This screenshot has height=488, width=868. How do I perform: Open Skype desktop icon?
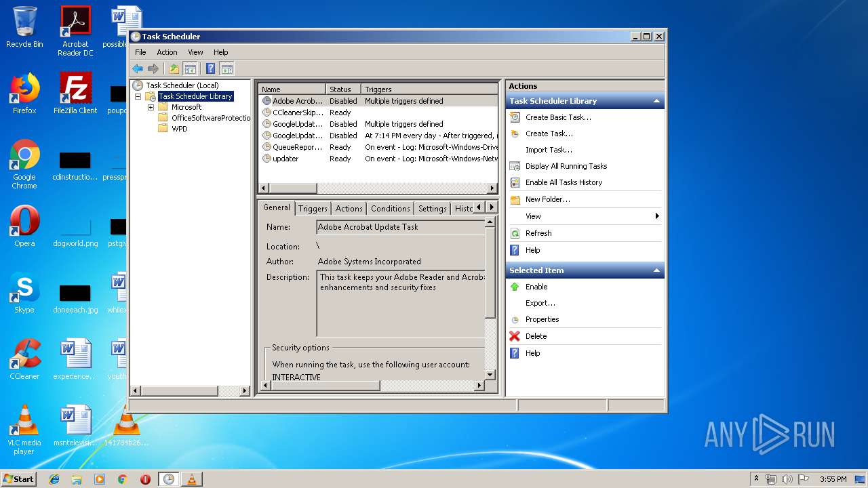click(x=24, y=293)
